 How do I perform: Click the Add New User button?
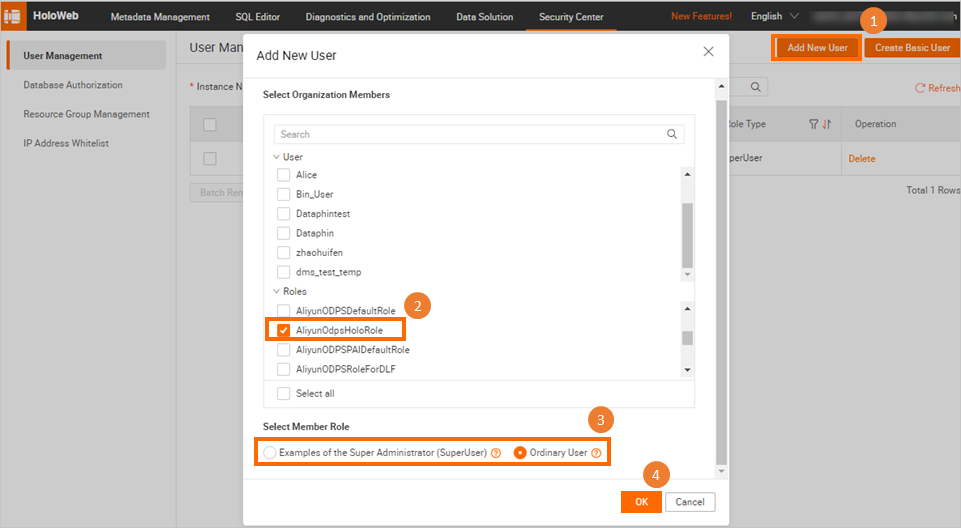pyautogui.click(x=817, y=47)
